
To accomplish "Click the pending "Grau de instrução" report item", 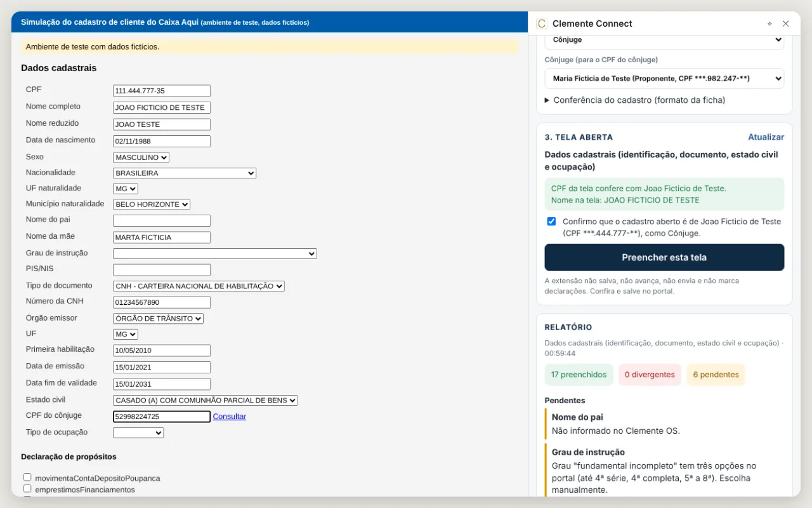I will coord(664,471).
